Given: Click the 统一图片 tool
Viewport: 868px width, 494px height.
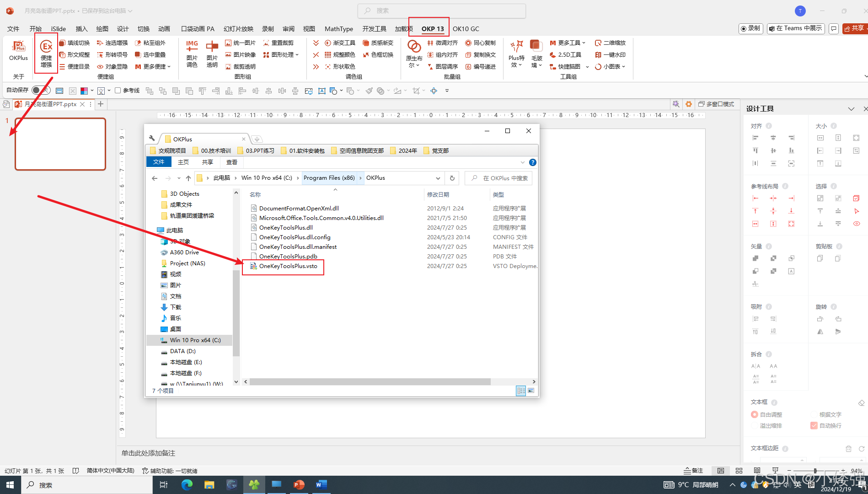Looking at the screenshot, I should pyautogui.click(x=240, y=43).
